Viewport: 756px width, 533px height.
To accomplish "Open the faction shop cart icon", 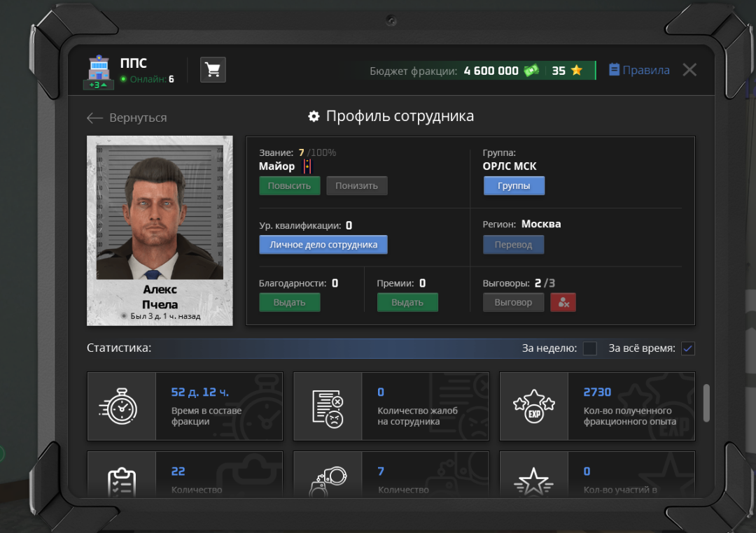I will click(213, 70).
